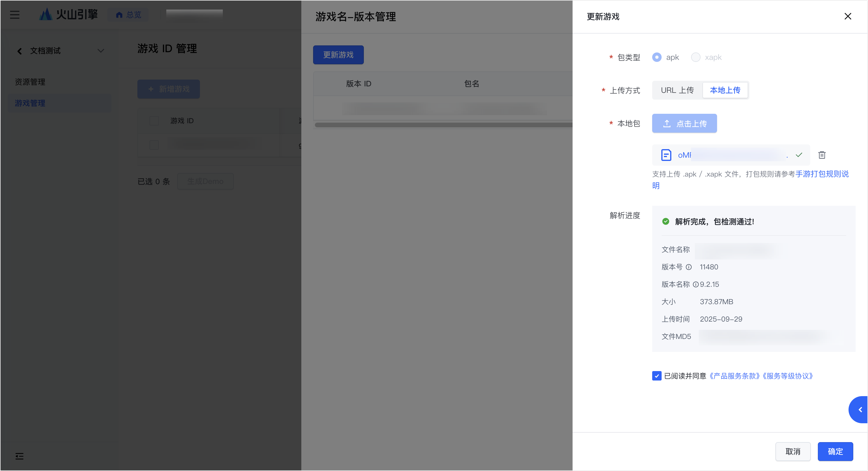868x471 pixels.
Task: Collapse the sidebar using the bottom-left icon
Action: click(19, 456)
